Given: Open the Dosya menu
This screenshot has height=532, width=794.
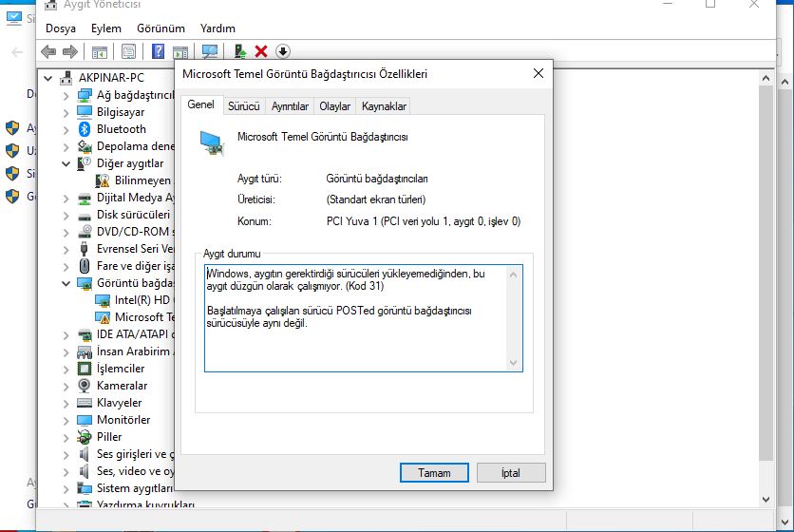Looking at the screenshot, I should (x=61, y=28).
